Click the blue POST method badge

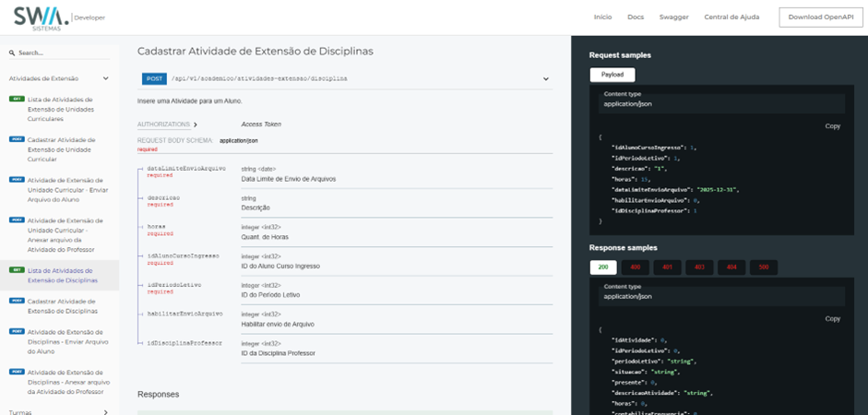pos(154,79)
